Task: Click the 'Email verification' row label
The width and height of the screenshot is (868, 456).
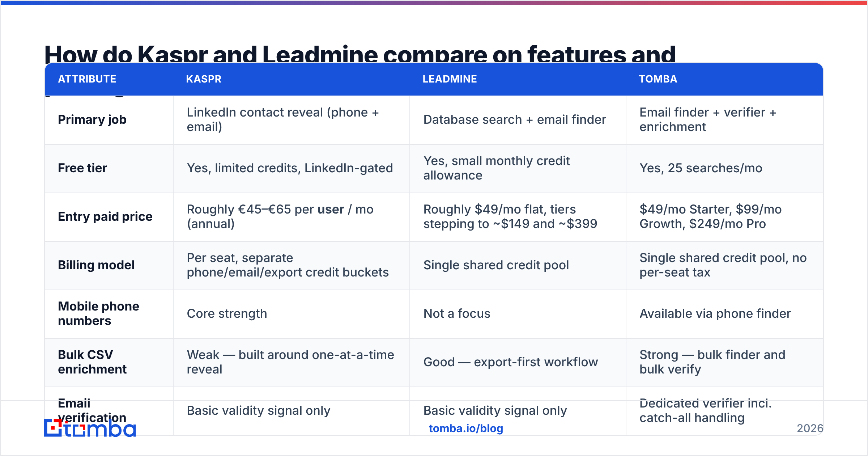Action: [92, 410]
